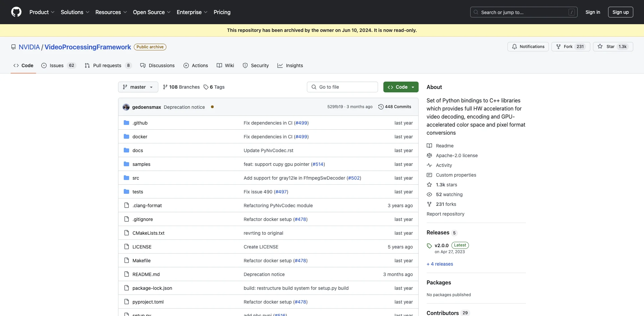Click the file icon of README.md
Screen dimensions: 644x316
click(126, 274)
